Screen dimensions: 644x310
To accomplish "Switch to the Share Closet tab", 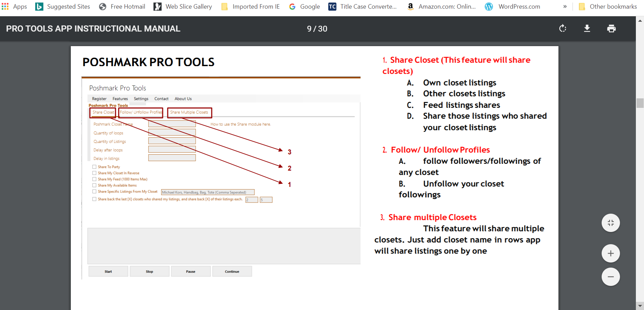I will (x=103, y=113).
